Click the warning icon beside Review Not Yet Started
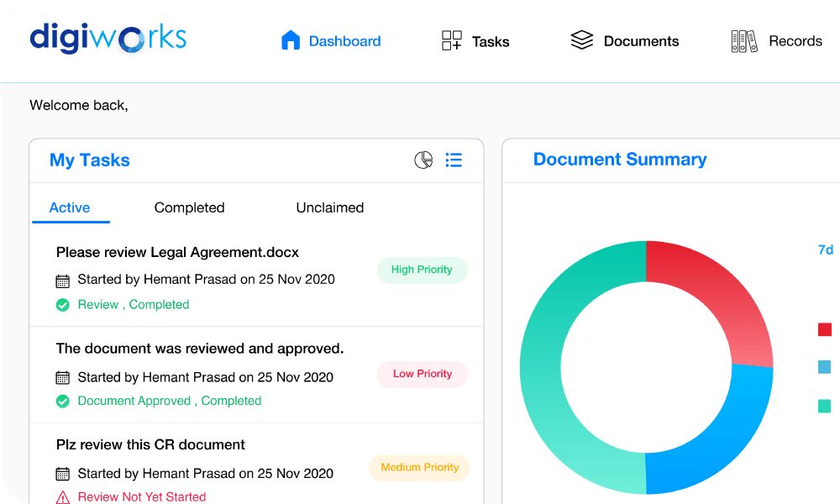840x504 pixels. pyautogui.click(x=63, y=497)
